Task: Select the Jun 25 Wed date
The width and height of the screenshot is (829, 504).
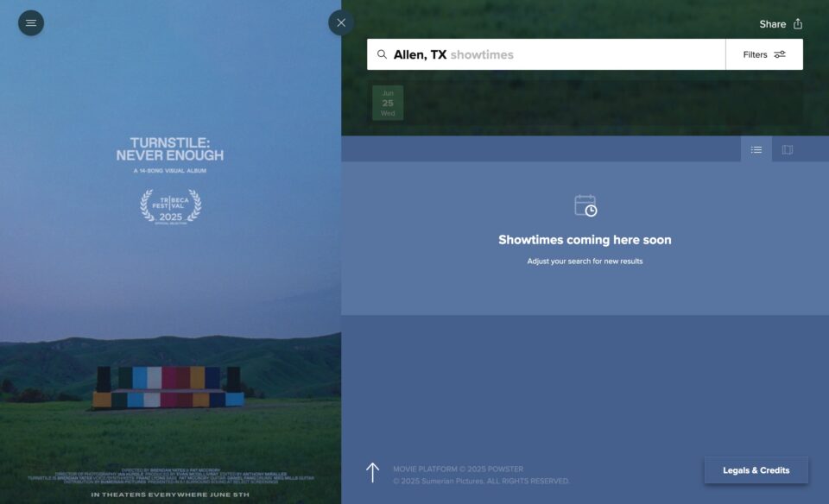Action: (388, 103)
